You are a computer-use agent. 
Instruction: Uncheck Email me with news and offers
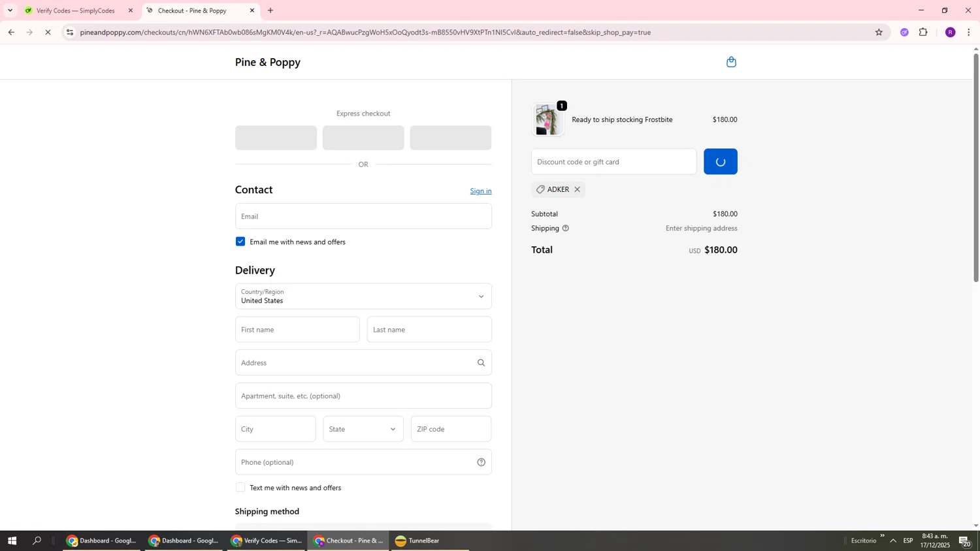(x=240, y=242)
